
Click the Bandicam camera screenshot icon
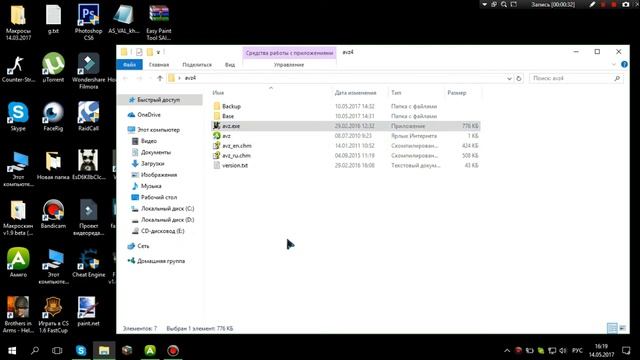(x=625, y=4)
